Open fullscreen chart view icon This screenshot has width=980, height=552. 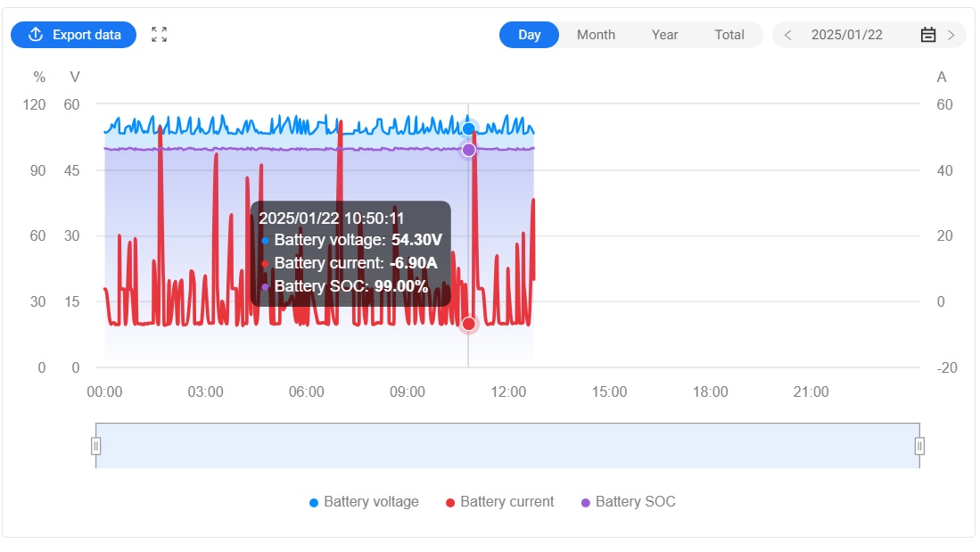tap(160, 35)
